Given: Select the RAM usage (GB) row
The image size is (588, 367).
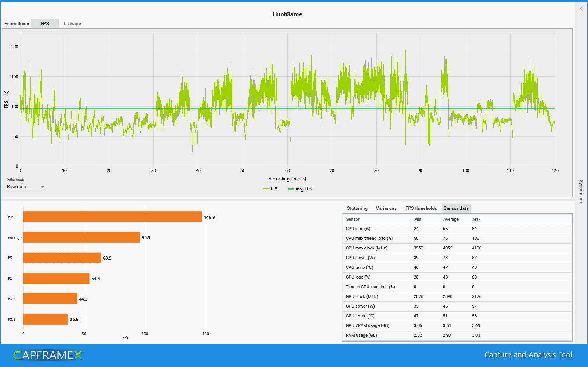Looking at the screenshot, I should pos(457,336).
